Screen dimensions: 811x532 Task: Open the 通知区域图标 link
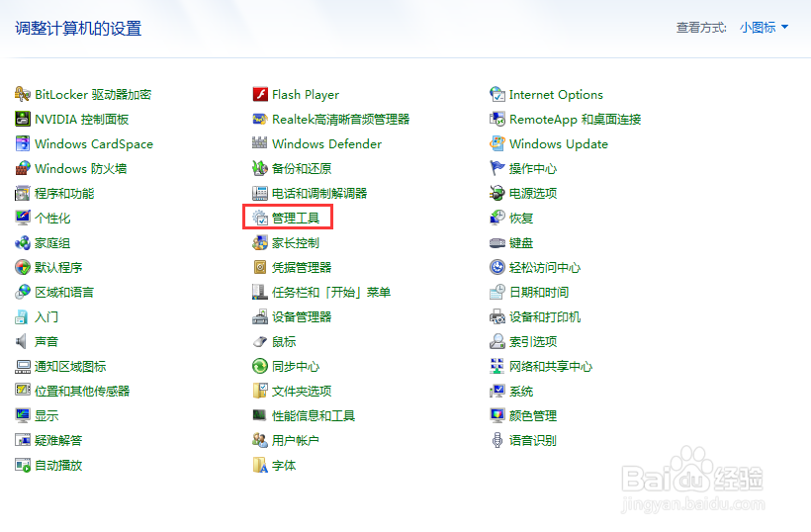point(70,367)
